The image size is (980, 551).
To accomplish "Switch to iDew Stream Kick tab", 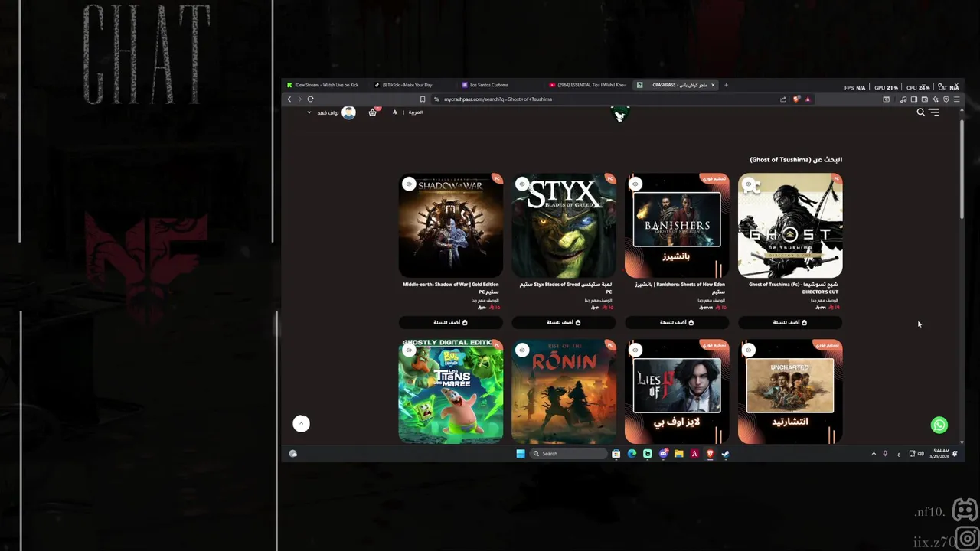I will point(326,85).
